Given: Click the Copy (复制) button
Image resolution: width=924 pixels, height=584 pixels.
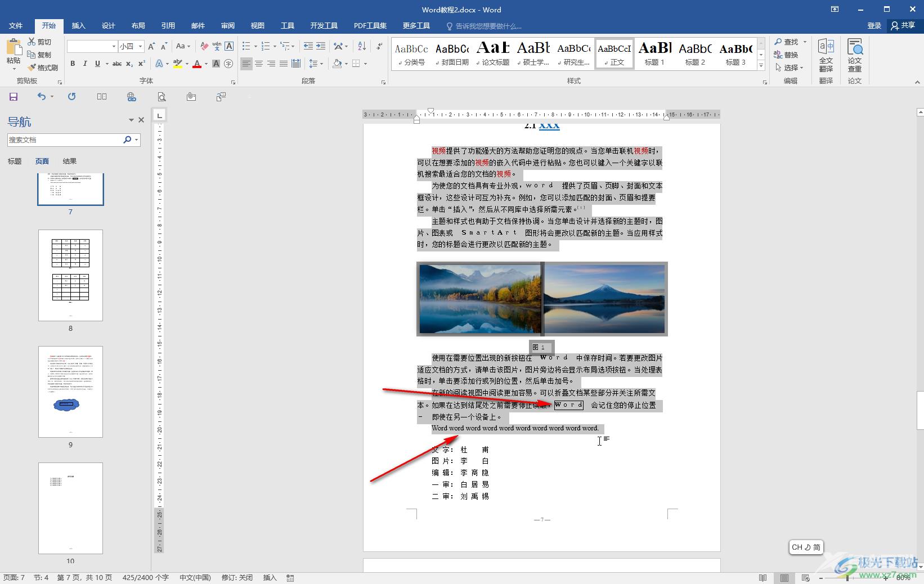Looking at the screenshot, I should tap(39, 55).
